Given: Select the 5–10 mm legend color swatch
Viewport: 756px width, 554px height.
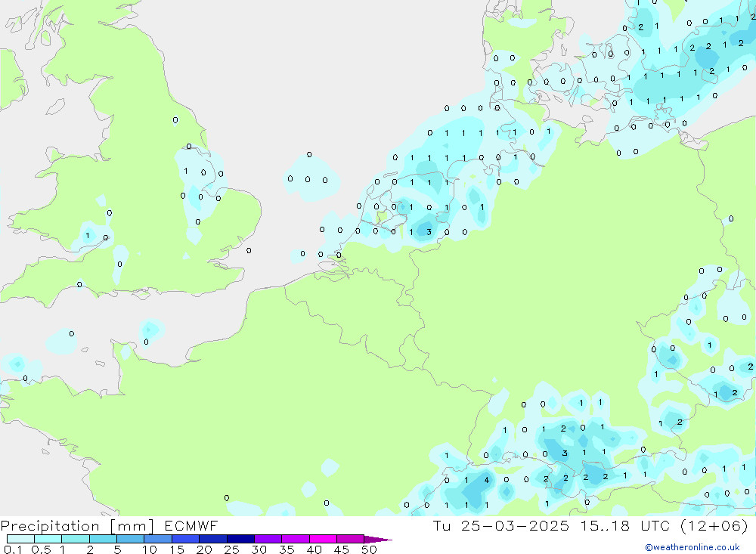Looking at the screenshot, I should click(131, 539).
